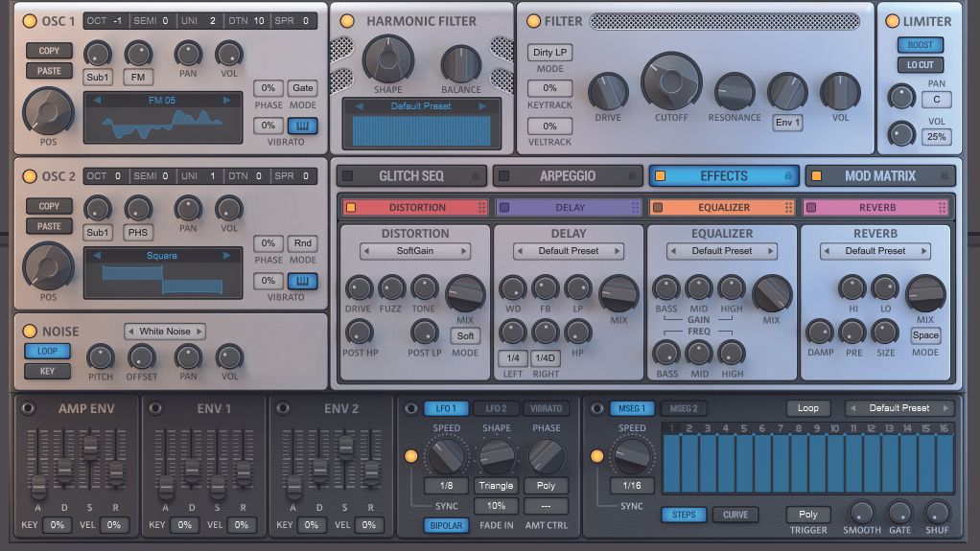Select the MSEG 2 tab
Screen dimensions: 980x551
pyautogui.click(x=683, y=408)
